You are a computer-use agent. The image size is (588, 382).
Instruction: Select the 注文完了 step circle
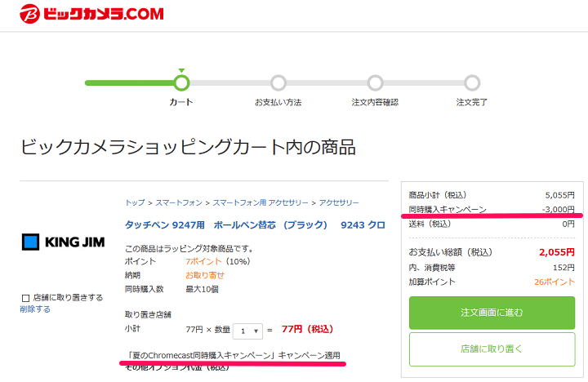[x=472, y=82]
